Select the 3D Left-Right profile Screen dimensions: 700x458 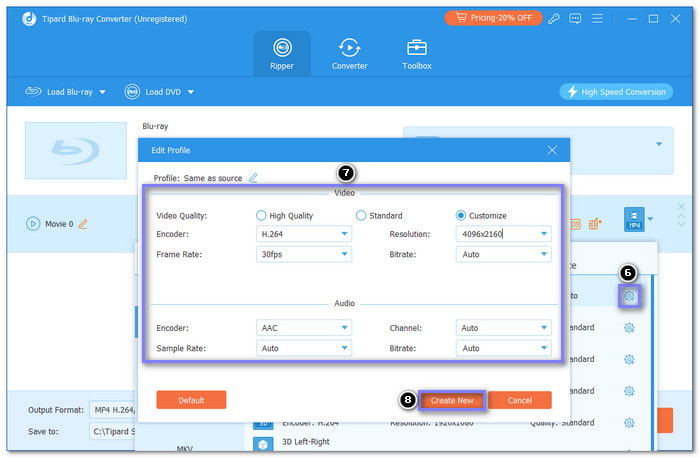coord(306,441)
